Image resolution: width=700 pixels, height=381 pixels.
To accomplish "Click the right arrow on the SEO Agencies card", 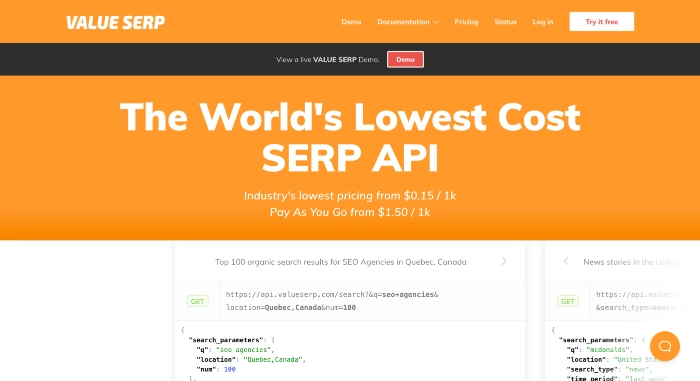I will point(504,261).
